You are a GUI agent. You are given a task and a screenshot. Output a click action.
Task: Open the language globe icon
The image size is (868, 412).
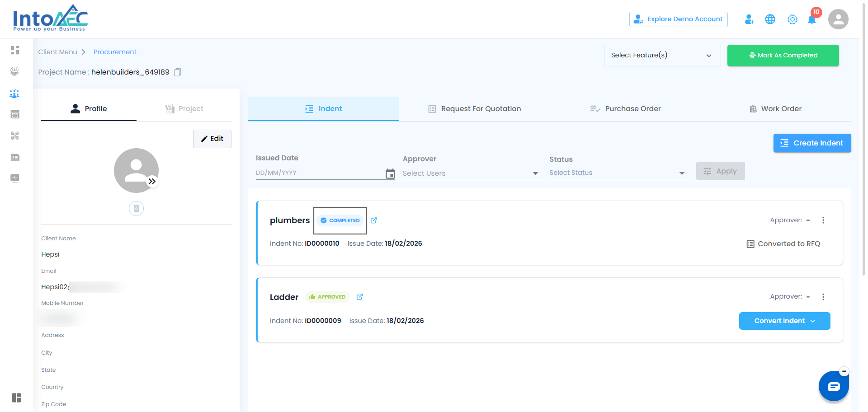[770, 19]
